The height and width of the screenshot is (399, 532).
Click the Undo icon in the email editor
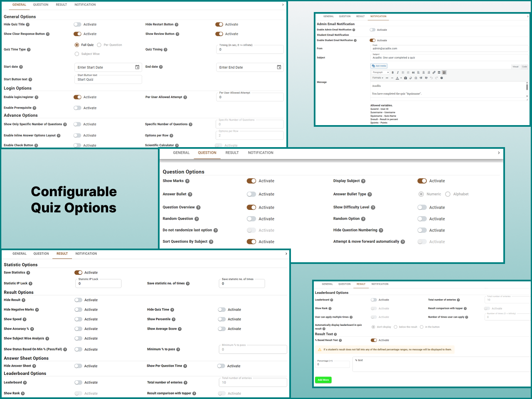(431, 78)
